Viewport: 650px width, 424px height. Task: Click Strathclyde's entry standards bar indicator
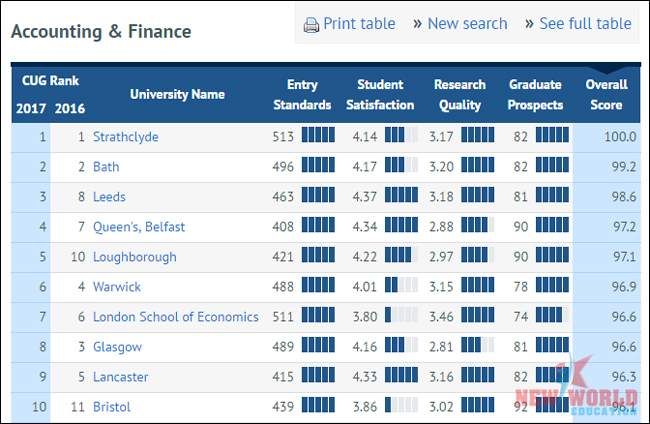pyautogui.click(x=318, y=135)
